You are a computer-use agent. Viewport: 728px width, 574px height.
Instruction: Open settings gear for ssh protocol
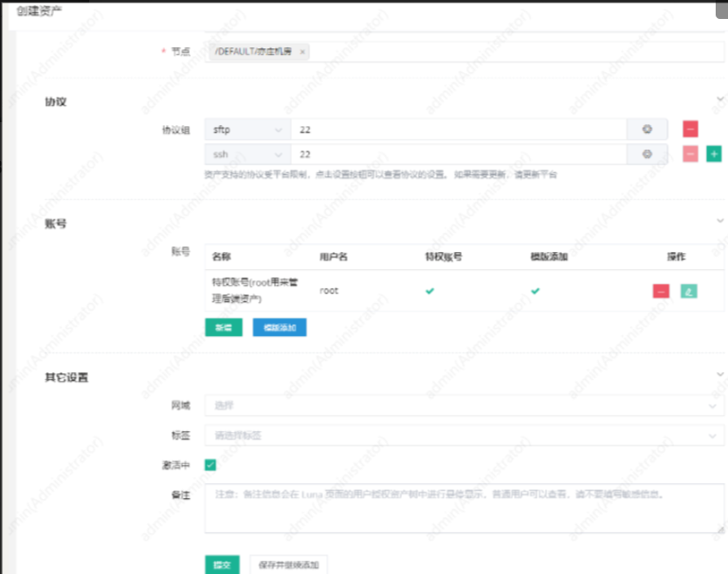647,153
